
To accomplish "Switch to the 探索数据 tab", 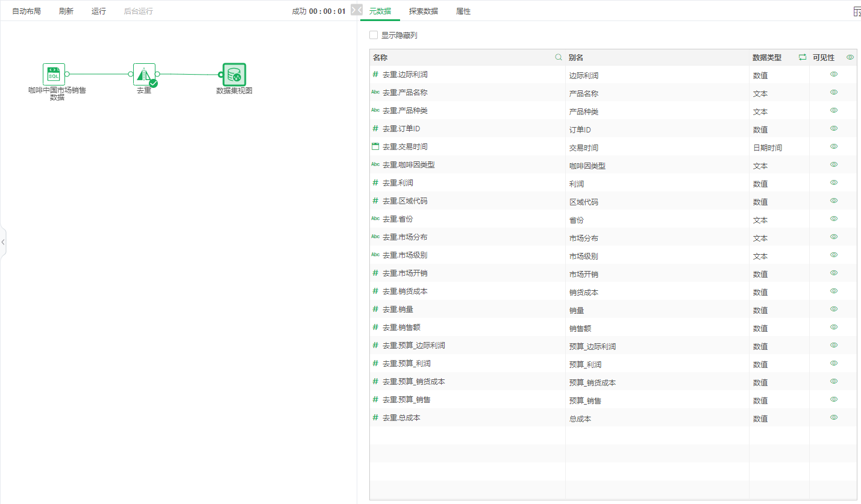I will pyautogui.click(x=423, y=11).
